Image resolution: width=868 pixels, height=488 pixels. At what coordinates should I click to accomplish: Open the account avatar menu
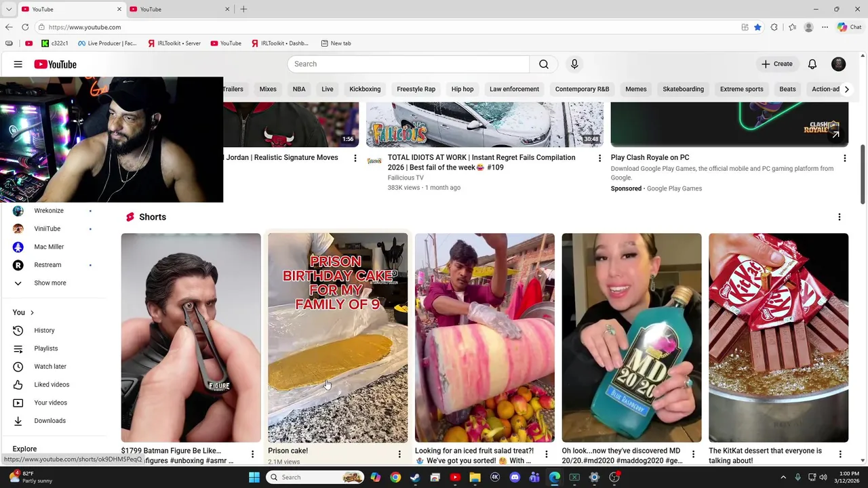pyautogui.click(x=839, y=64)
